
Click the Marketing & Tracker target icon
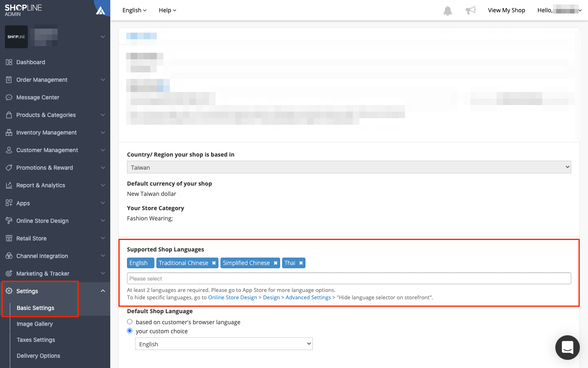point(9,273)
